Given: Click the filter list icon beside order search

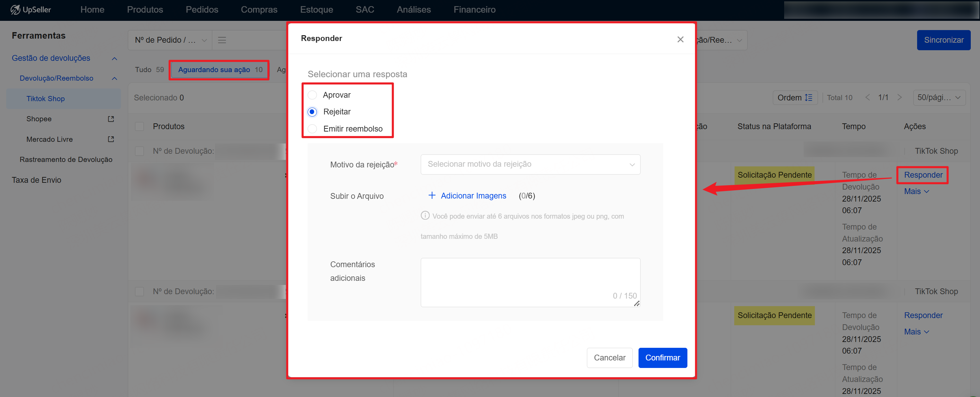Looking at the screenshot, I should (222, 40).
